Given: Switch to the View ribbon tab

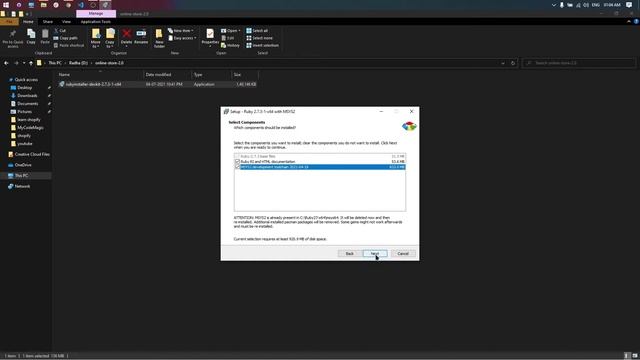Looking at the screenshot, I should (66, 22).
